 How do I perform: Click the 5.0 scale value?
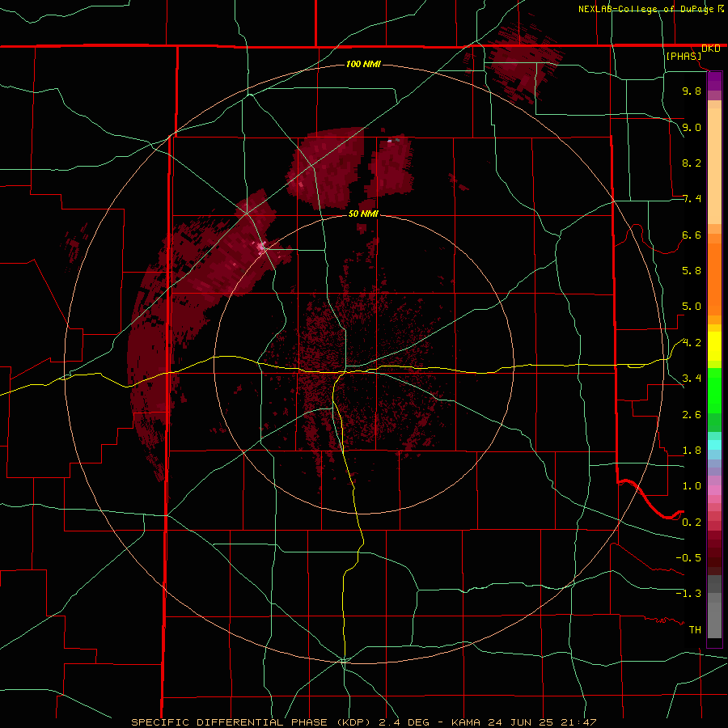pos(692,307)
